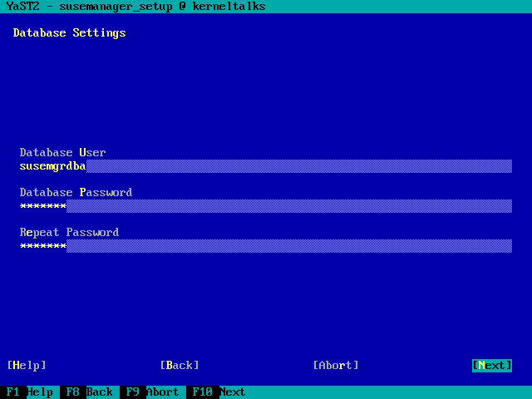Open the [Help] button
This screenshot has width=532, height=399.
[27, 366]
